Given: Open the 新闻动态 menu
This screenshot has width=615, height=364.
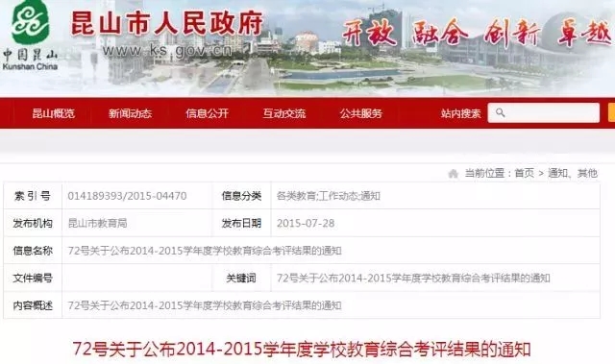Looking at the screenshot, I should point(131,113).
